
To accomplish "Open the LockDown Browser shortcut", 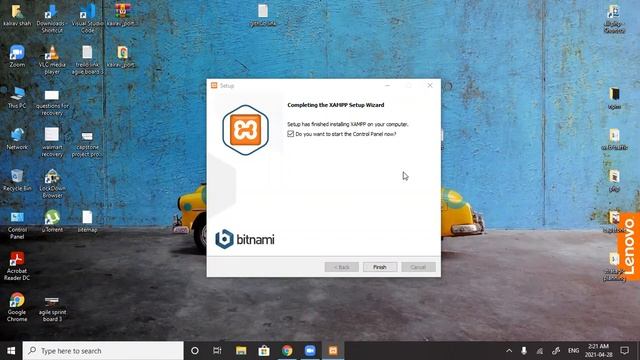I will tap(52, 183).
